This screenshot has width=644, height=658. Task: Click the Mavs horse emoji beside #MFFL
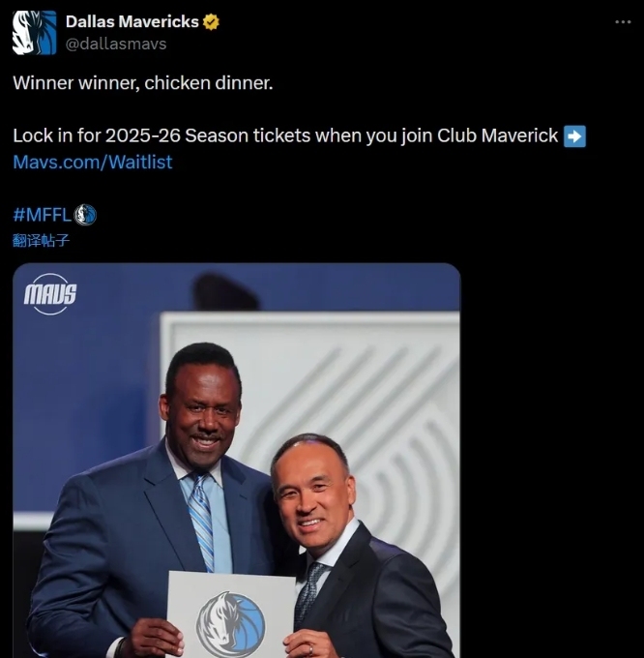[85, 215]
